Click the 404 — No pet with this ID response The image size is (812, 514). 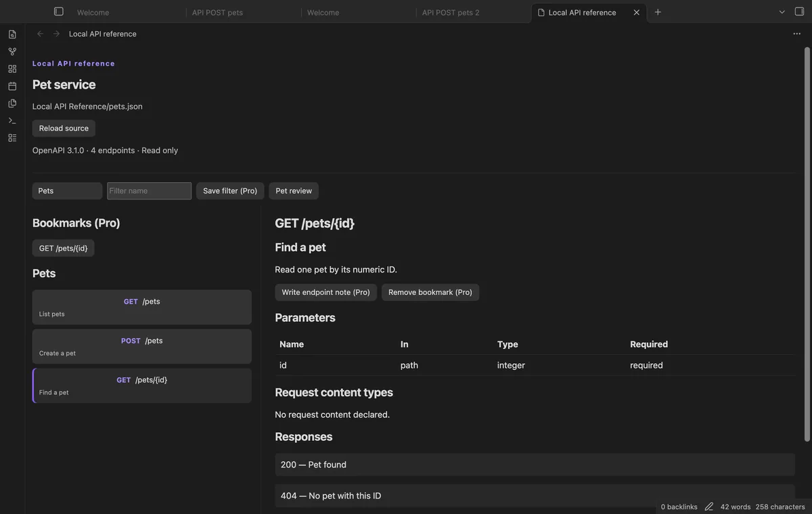click(535, 496)
